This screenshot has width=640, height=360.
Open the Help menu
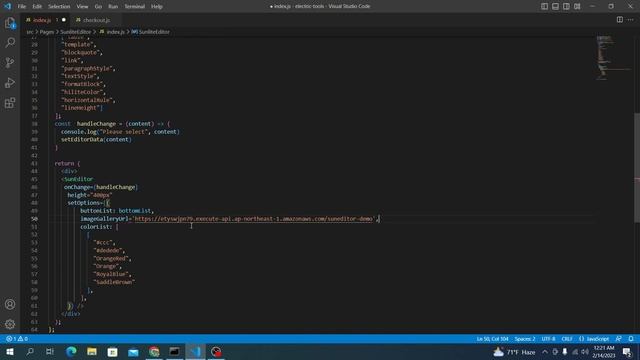(157, 7)
